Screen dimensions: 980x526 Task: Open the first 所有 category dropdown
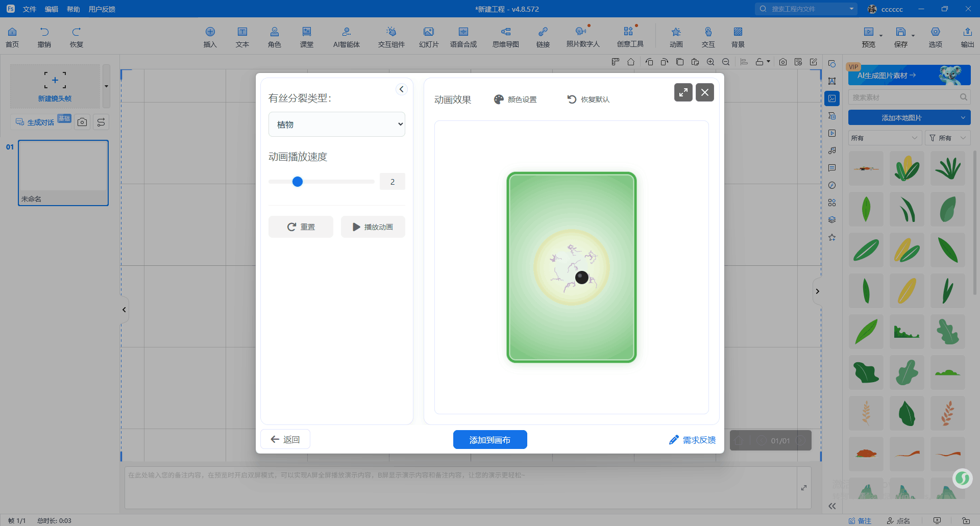[884, 138]
